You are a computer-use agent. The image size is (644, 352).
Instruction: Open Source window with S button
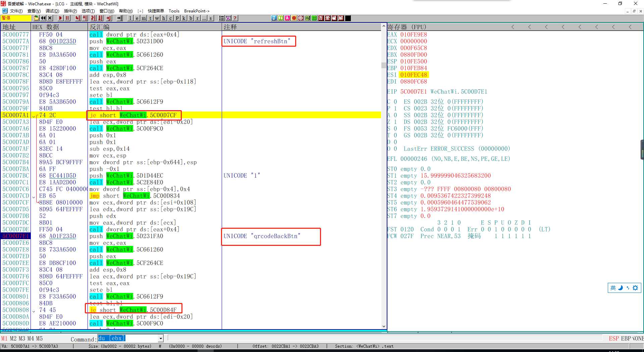pos(211,18)
